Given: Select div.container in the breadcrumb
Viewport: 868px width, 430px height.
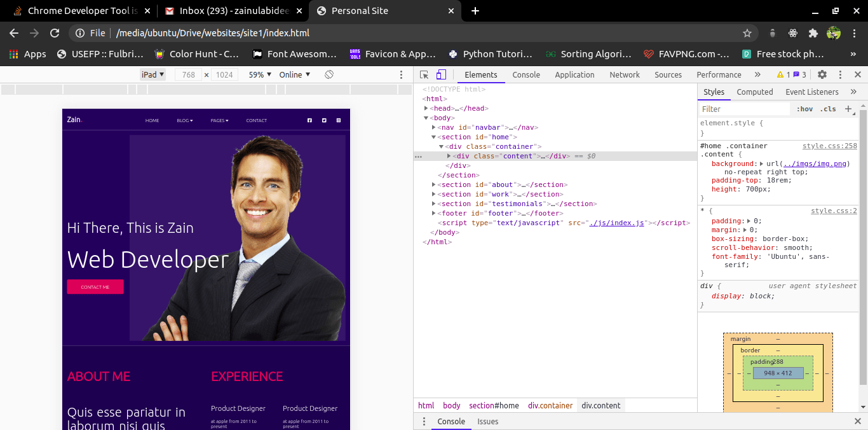Looking at the screenshot, I should 550,405.
